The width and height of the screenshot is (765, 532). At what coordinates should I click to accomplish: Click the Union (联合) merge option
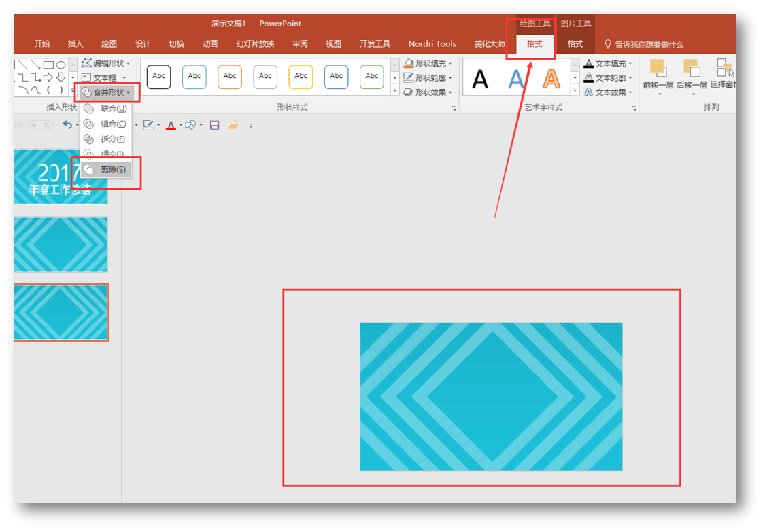pyautogui.click(x=106, y=108)
